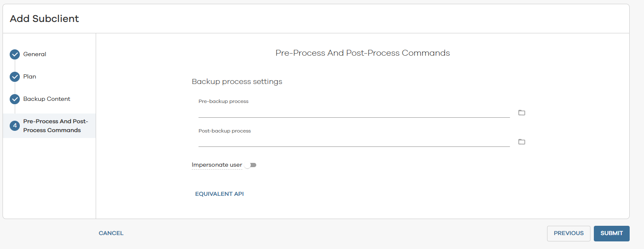Viewport: 644px width, 249px height.
Task: Click the Plan step checkmark icon
Action: [15, 77]
